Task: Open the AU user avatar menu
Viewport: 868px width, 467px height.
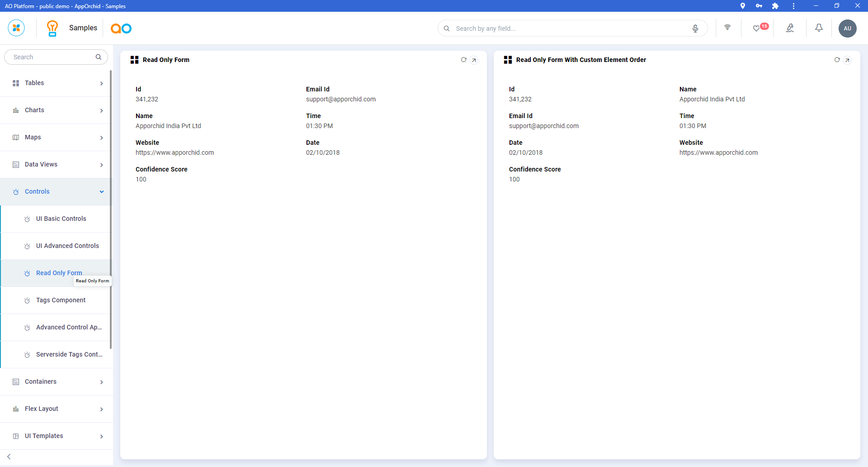Action: pos(847,29)
